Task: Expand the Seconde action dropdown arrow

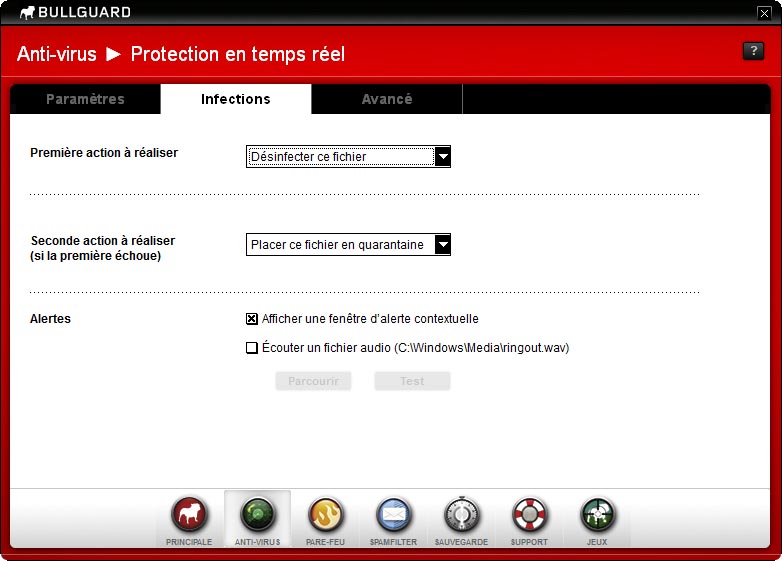Action: pyautogui.click(x=442, y=245)
